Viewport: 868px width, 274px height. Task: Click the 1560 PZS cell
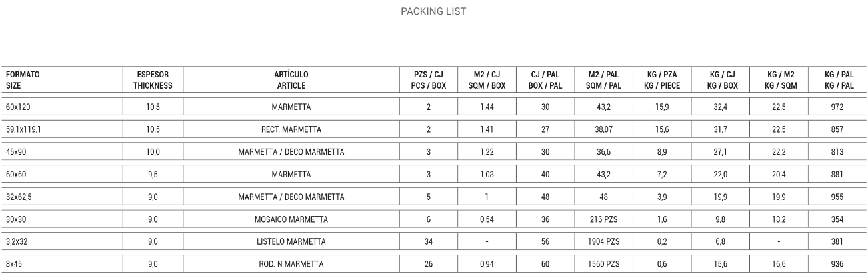604,265
